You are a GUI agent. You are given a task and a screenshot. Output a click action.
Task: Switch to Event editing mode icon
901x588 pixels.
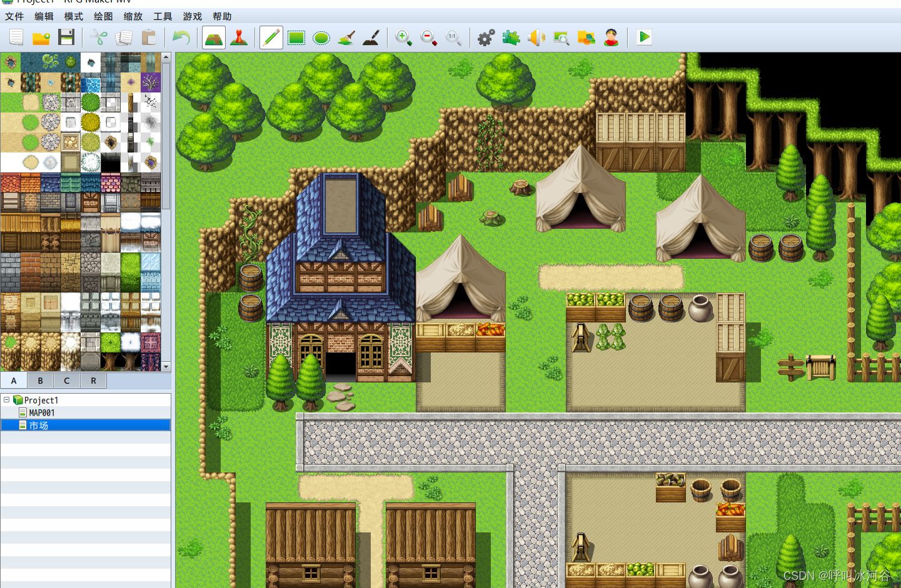(x=239, y=37)
